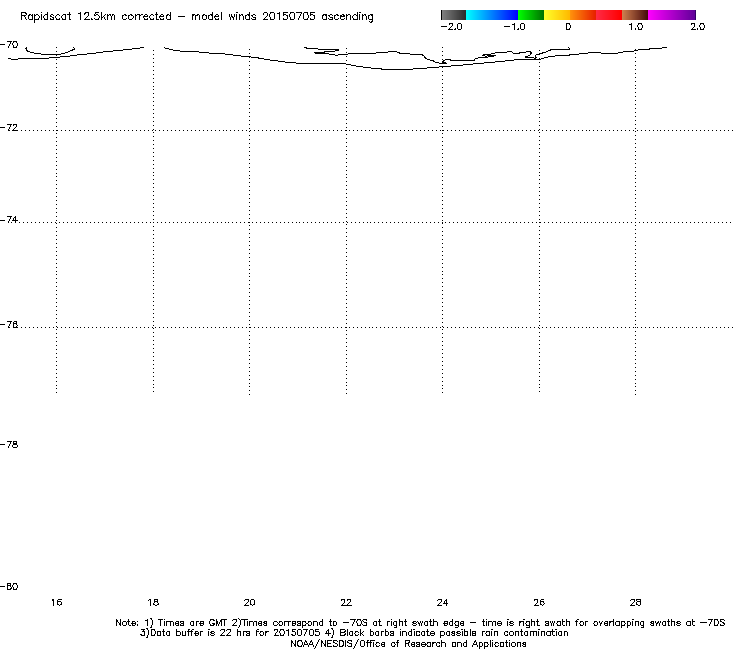Image resolution: width=740 pixels, height=650 pixels.
Task: Click the NOAA/NESDIS credit line
Action: 408,644
